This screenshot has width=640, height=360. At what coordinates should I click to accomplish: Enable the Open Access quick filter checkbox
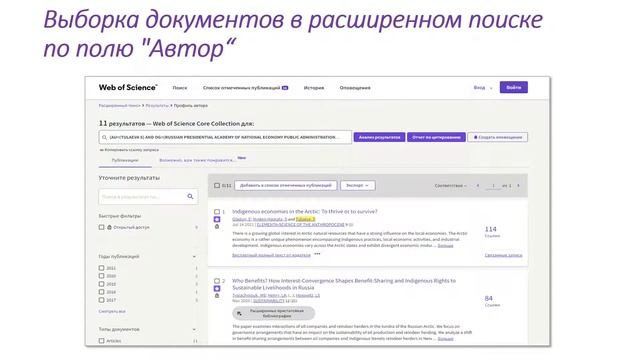point(102,227)
